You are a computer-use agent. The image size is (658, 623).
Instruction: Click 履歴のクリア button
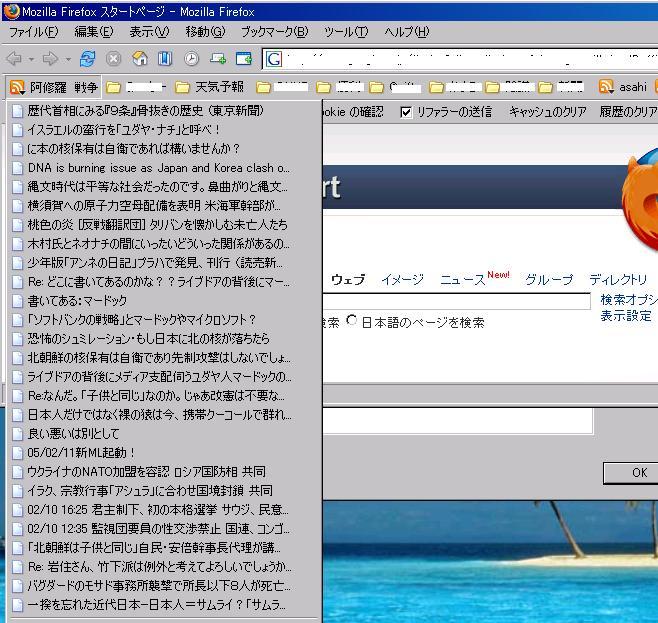[628, 112]
